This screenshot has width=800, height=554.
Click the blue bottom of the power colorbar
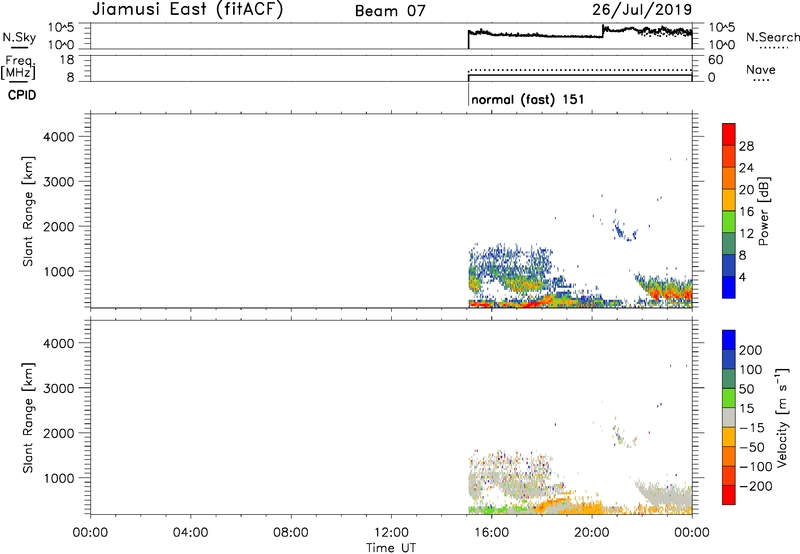(729, 287)
